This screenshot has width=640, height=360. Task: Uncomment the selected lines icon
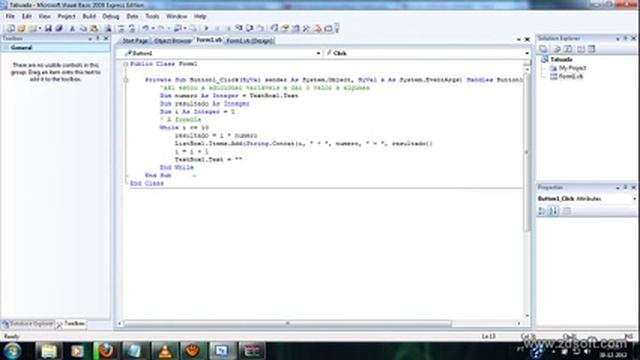pyautogui.click(x=132, y=28)
